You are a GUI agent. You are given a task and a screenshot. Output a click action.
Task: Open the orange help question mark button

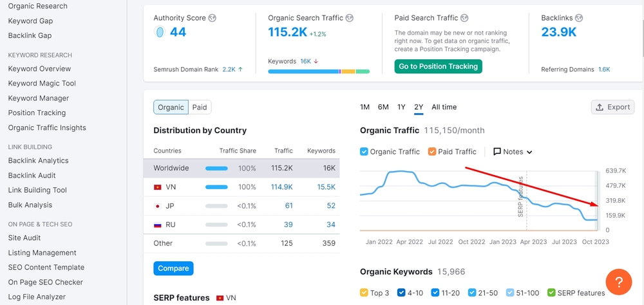(x=618, y=282)
